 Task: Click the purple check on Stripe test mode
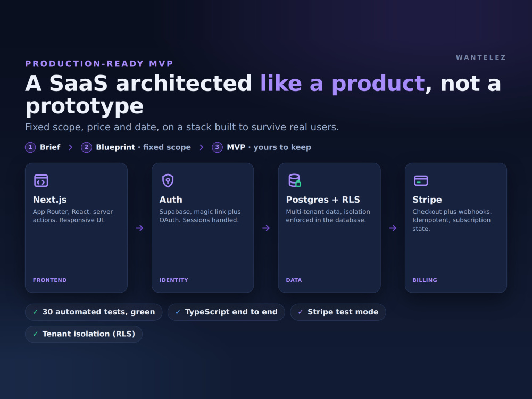[x=300, y=312]
